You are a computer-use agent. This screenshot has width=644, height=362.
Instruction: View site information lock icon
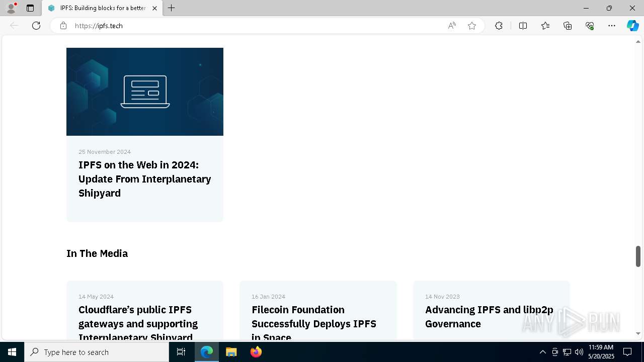pos(63,26)
